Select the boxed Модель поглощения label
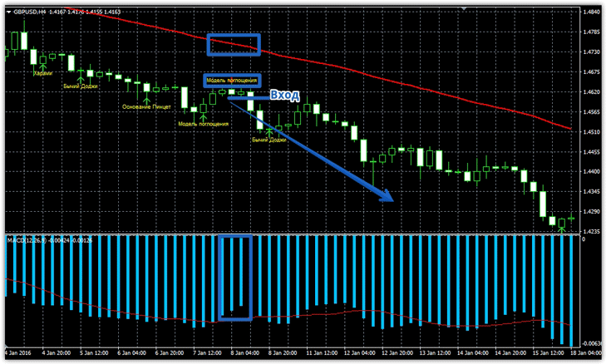Screen dimensions: 606x364 point(233,81)
